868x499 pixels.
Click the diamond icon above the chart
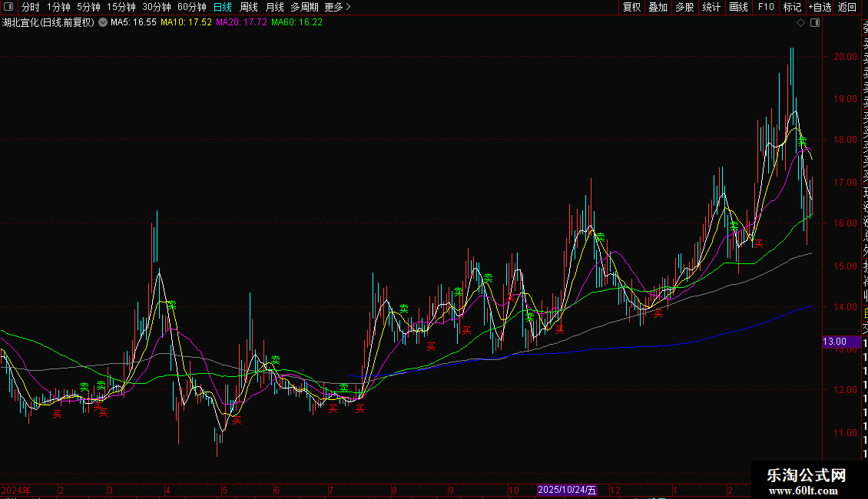click(x=800, y=23)
